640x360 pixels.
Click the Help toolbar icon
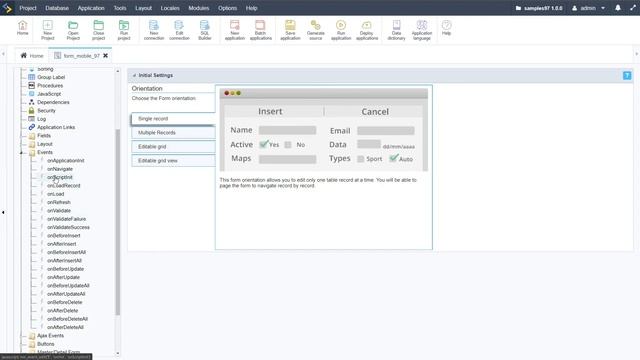pos(447,28)
